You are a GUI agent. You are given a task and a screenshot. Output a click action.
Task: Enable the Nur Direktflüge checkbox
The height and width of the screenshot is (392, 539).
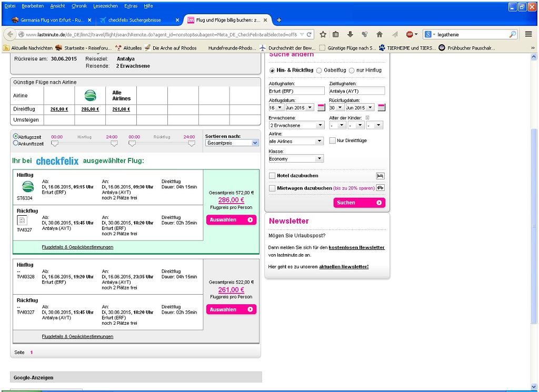tap(333, 141)
